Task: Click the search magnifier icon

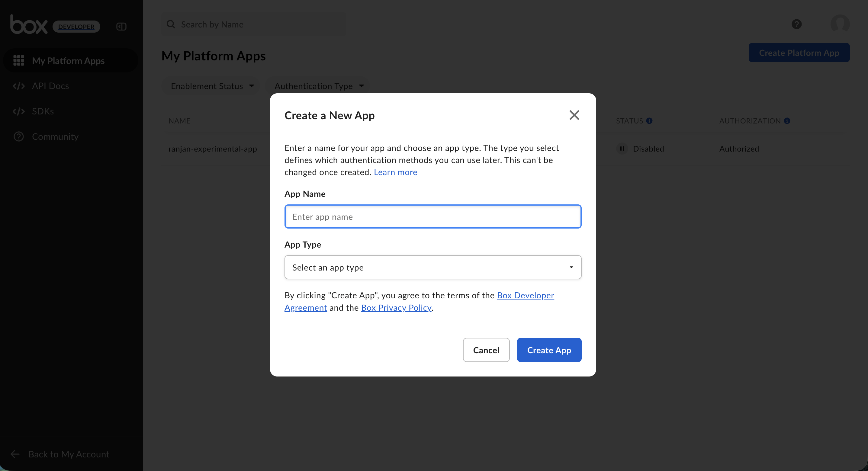Action: [x=171, y=24]
